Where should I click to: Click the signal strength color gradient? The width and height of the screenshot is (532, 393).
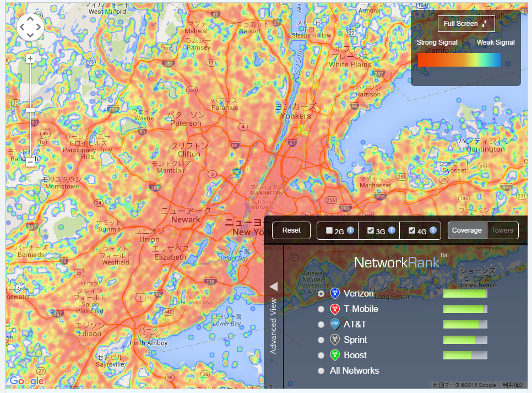459,60
